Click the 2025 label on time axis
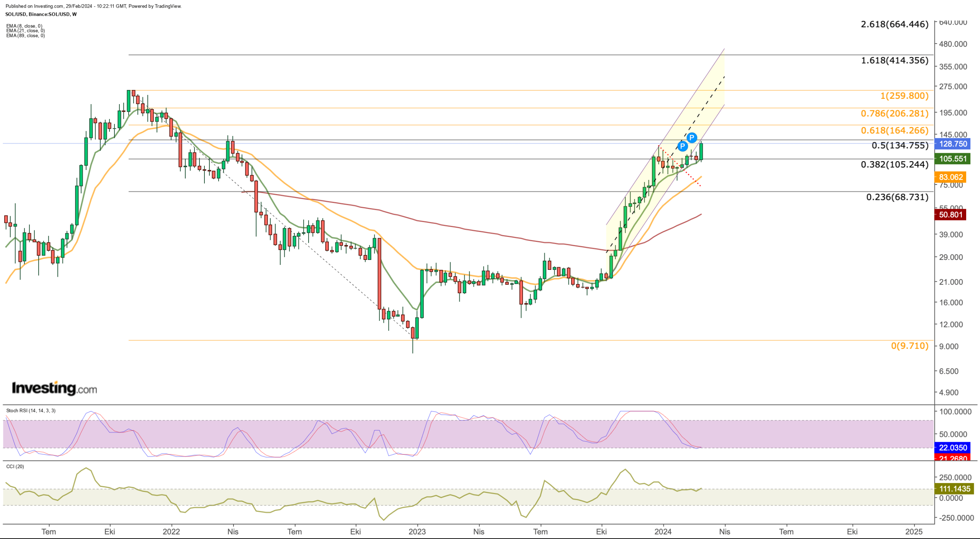Viewport: 980px width, 539px height. pyautogui.click(x=914, y=531)
